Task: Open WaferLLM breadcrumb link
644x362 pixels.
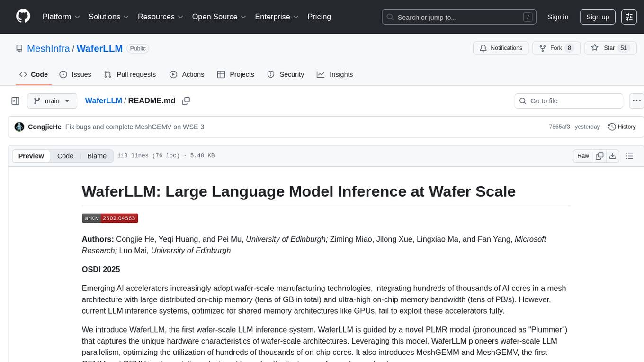Action: coord(103,100)
